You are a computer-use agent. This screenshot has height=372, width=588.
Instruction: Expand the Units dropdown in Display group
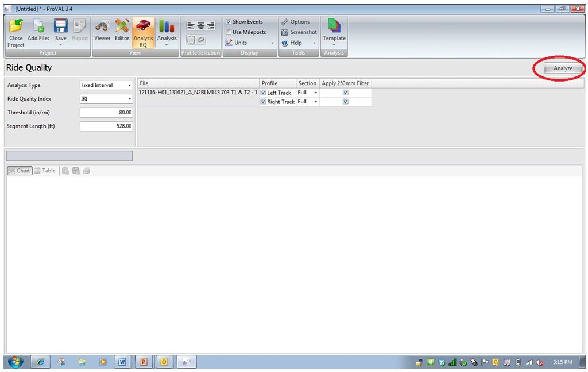click(272, 43)
